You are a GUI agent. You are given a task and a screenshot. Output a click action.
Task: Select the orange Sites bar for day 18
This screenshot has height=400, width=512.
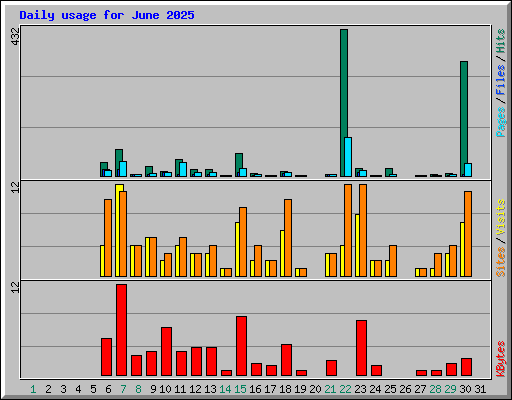point(288,238)
